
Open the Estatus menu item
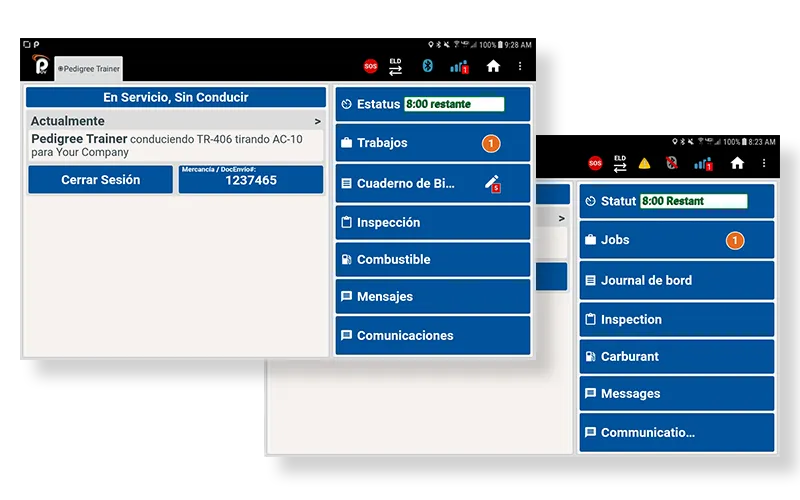(433, 104)
